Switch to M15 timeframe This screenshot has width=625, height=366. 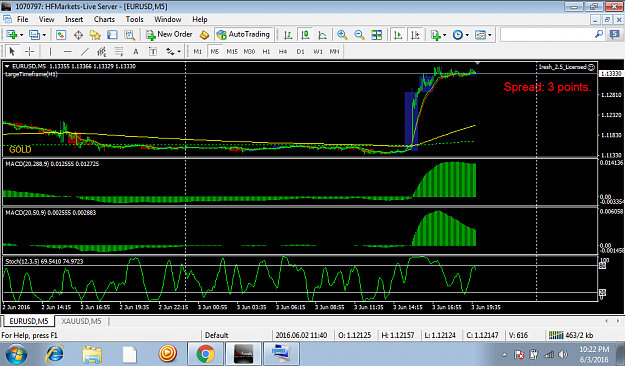[232, 51]
